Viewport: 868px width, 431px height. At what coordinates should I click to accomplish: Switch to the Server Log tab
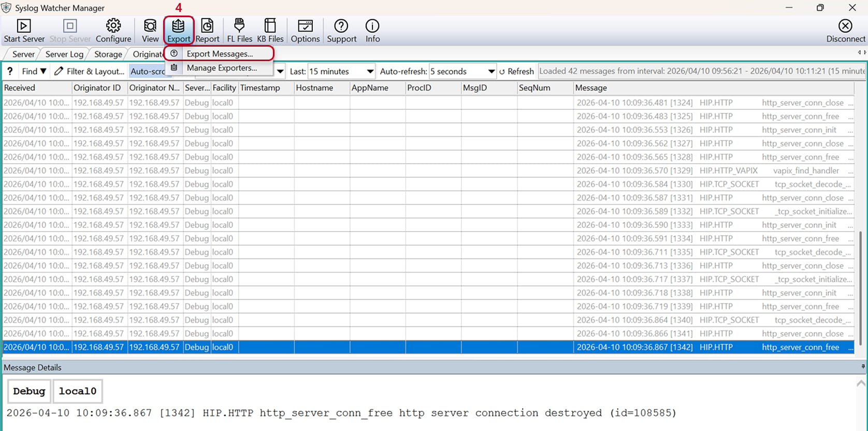[x=64, y=54]
